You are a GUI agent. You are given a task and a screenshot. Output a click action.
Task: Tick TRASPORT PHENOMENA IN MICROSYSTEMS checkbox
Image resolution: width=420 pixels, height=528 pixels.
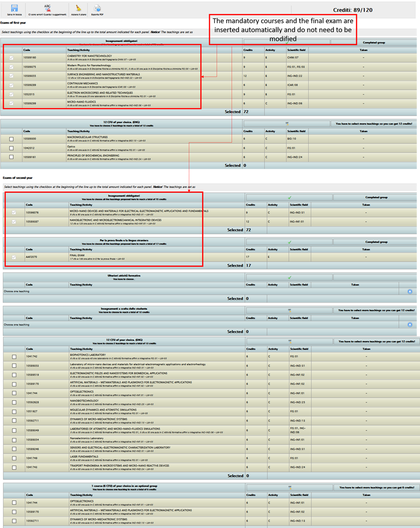click(x=14, y=468)
